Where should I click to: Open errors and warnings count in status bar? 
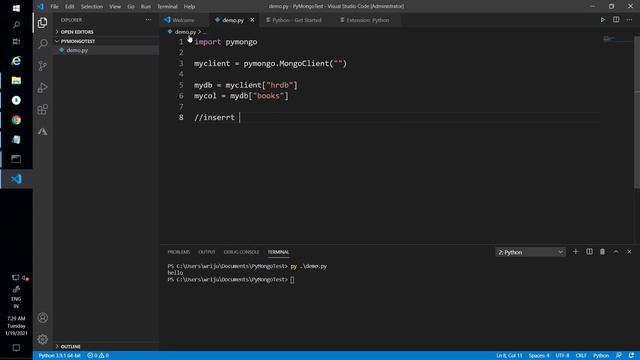tap(98, 356)
